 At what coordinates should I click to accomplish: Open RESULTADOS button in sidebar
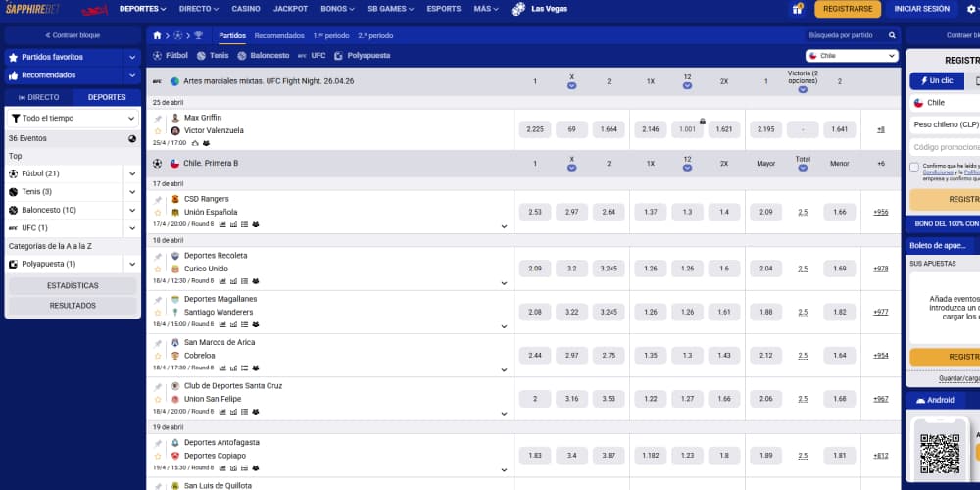73,306
